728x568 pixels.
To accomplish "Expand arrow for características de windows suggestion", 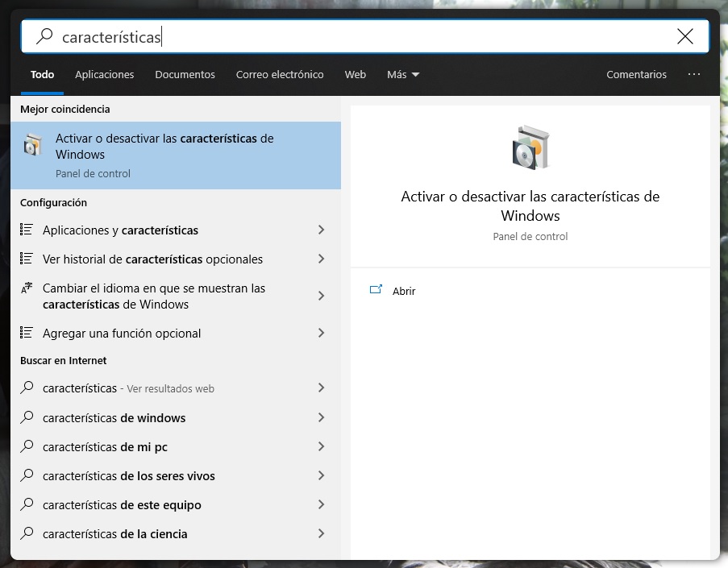I will click(321, 417).
